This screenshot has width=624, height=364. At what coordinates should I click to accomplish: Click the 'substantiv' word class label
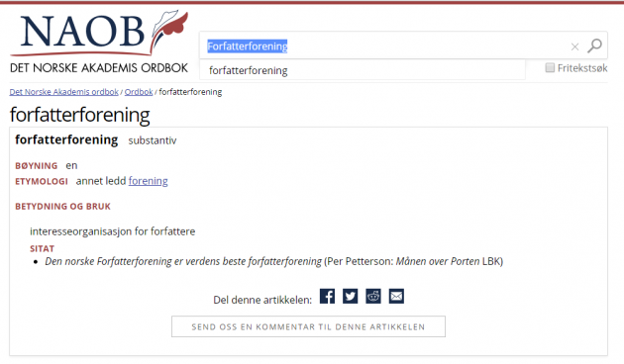[153, 140]
